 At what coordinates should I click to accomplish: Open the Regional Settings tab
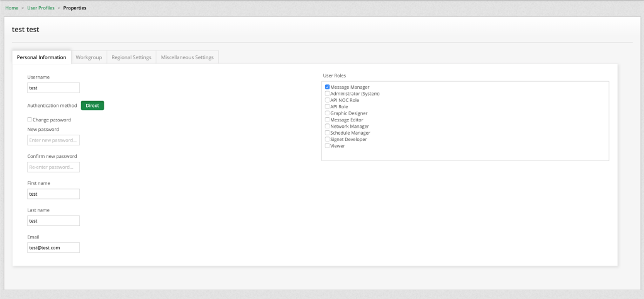(131, 57)
